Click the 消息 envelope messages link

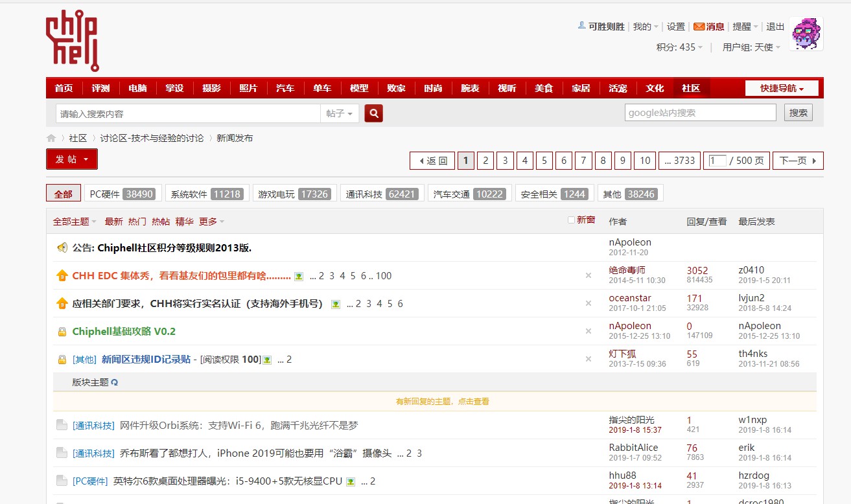709,27
